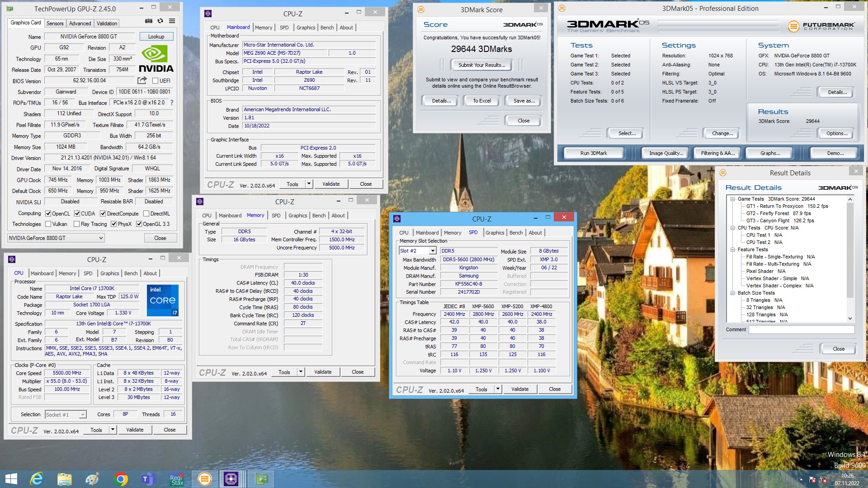
Task: Click Submit Your Results button
Action: point(481,65)
